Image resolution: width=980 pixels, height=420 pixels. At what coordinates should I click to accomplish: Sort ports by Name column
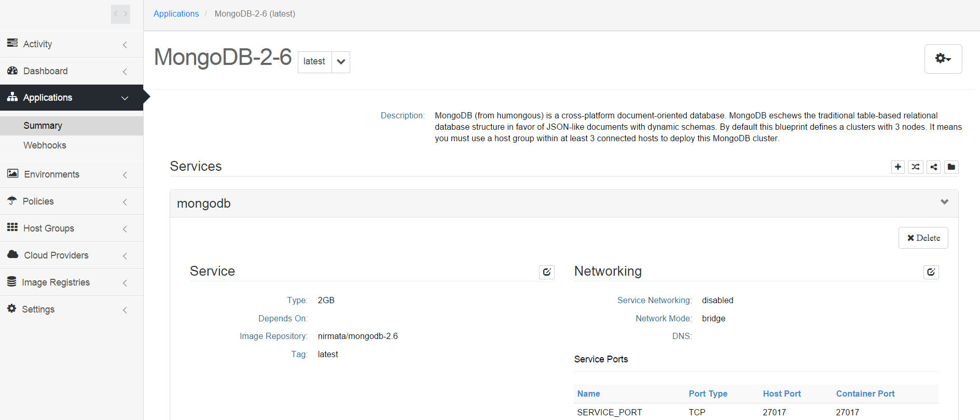pos(588,394)
